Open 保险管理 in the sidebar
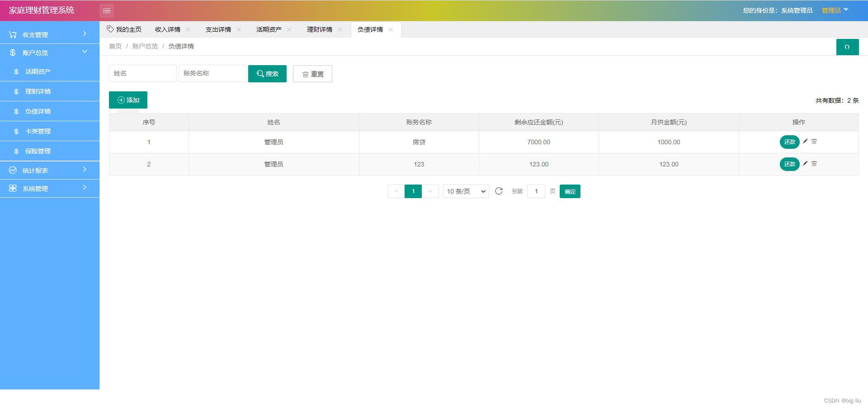868x408 pixels. pyautogui.click(x=50, y=151)
